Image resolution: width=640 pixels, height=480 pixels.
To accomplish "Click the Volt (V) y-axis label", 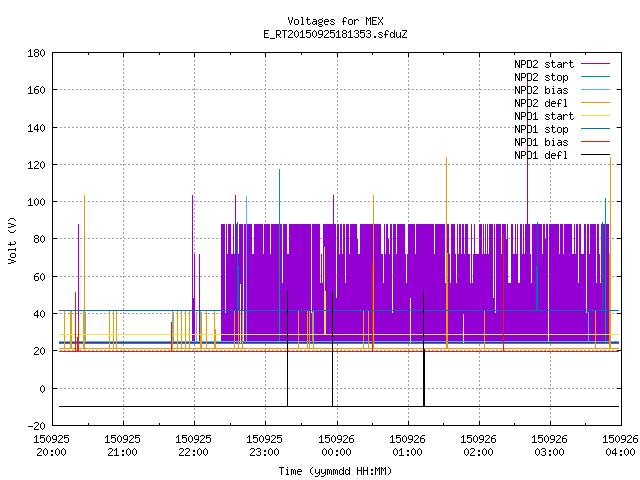I will click(x=12, y=240).
